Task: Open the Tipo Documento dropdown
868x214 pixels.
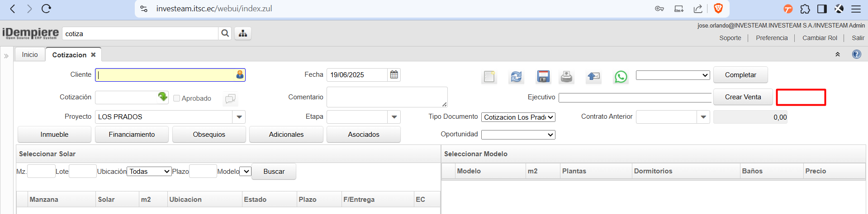Action: pos(518,117)
